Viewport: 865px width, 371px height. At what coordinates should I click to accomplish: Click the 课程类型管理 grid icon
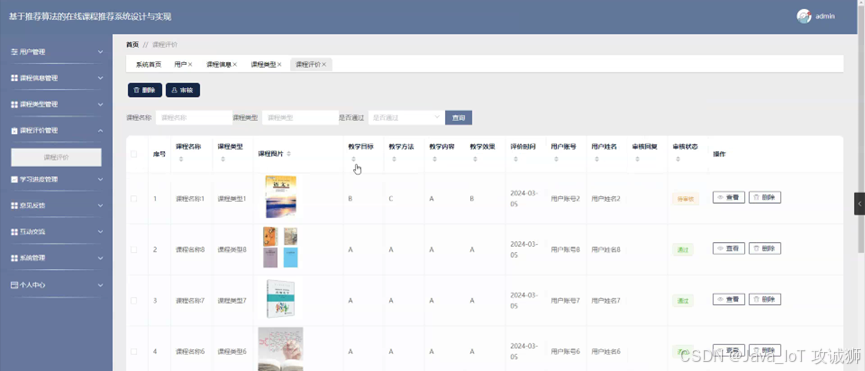point(14,104)
